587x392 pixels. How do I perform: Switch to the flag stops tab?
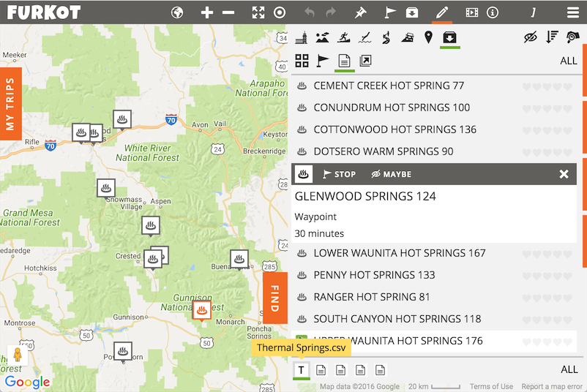(322, 61)
